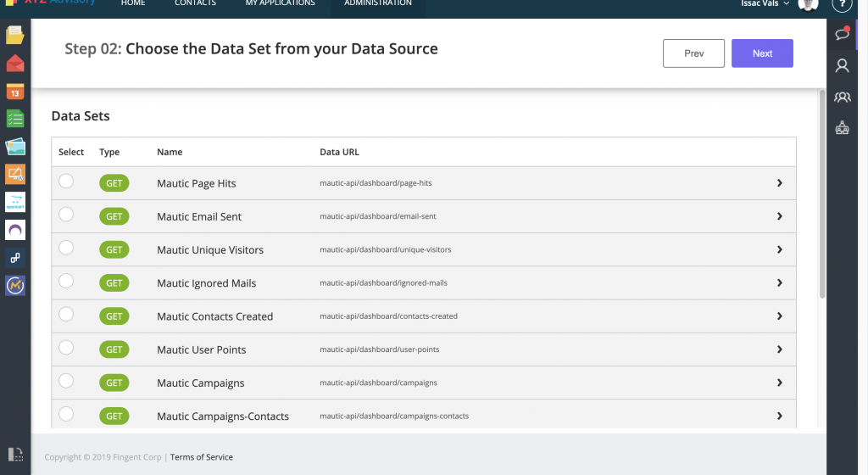Select the Mautic Contacts Created radio button
Viewport: 868px width, 475px height.
[x=66, y=314]
